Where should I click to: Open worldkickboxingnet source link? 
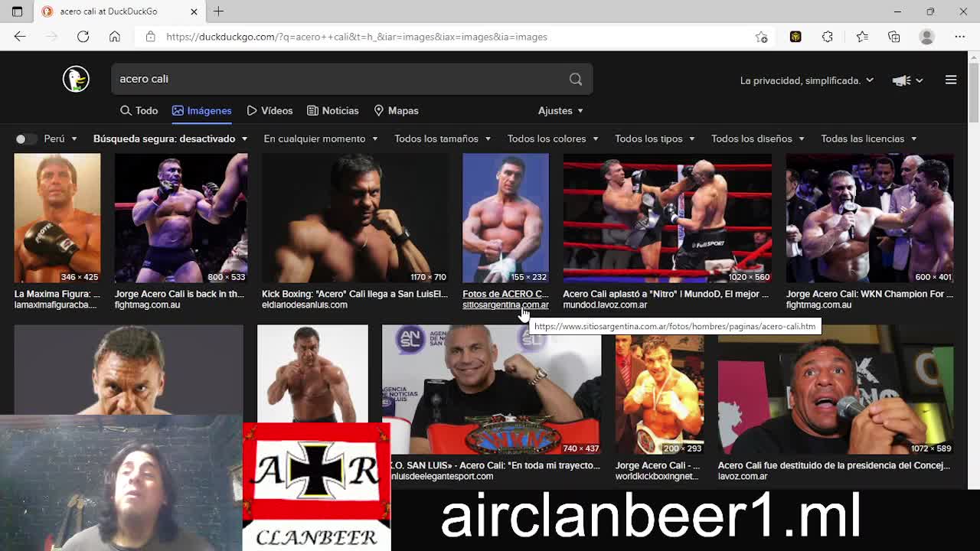[x=658, y=476]
